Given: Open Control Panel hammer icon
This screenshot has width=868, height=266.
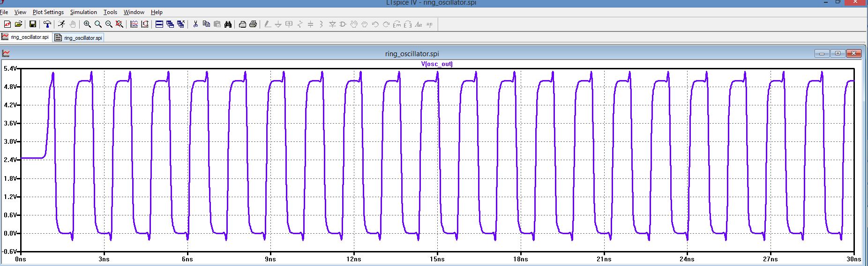Looking at the screenshot, I should click(47, 24).
